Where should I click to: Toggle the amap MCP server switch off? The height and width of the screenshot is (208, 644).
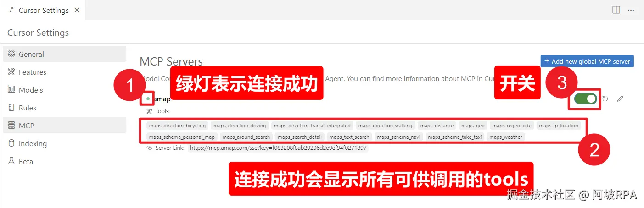(x=585, y=99)
